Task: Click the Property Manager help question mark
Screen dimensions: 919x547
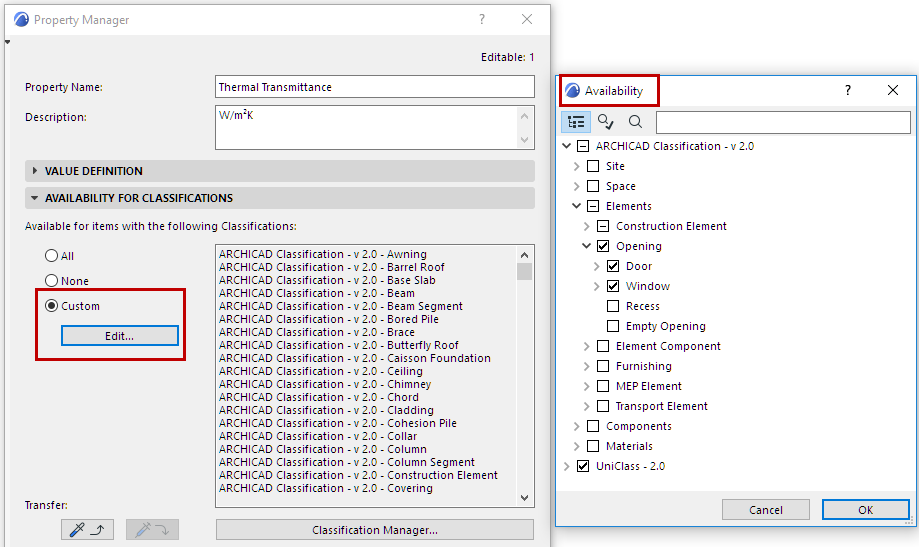Action: click(x=482, y=19)
